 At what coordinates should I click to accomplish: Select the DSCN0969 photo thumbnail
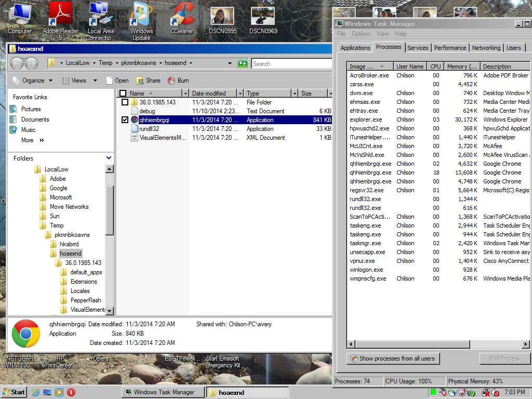[263, 20]
